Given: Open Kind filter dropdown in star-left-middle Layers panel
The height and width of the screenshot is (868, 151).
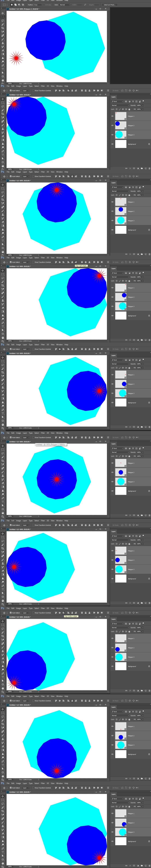Looking at the screenshot, I should click(x=117, y=536).
